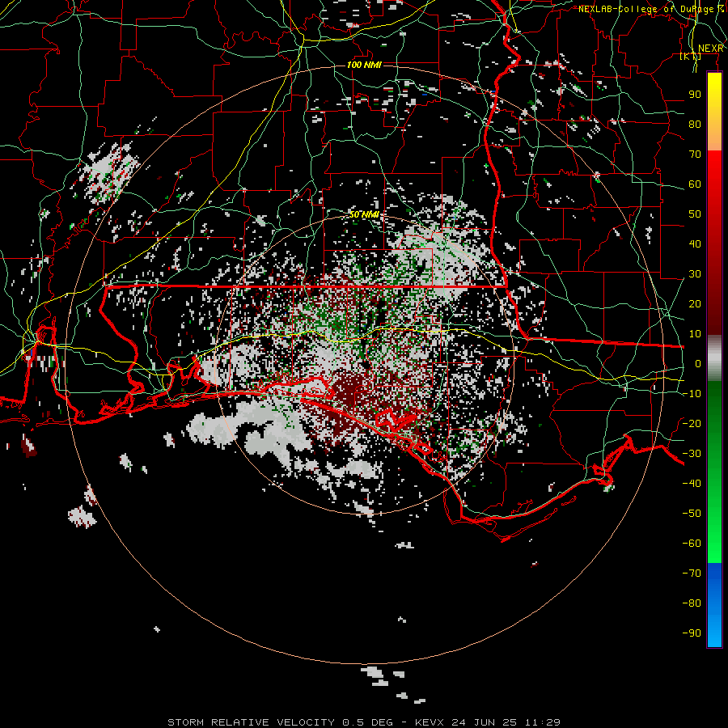This screenshot has height=728, width=728.
Task: Click the "70" value on the velocity scale
Action: pos(695,154)
